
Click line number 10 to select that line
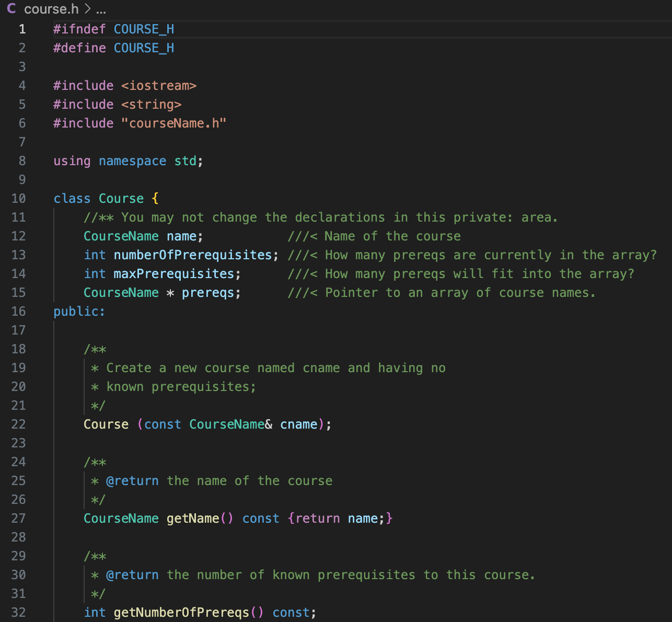pos(18,198)
